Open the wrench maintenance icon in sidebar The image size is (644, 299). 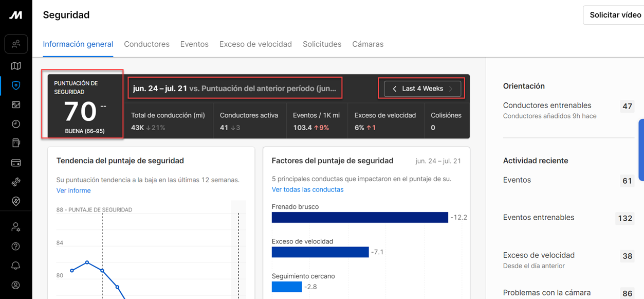click(16, 182)
